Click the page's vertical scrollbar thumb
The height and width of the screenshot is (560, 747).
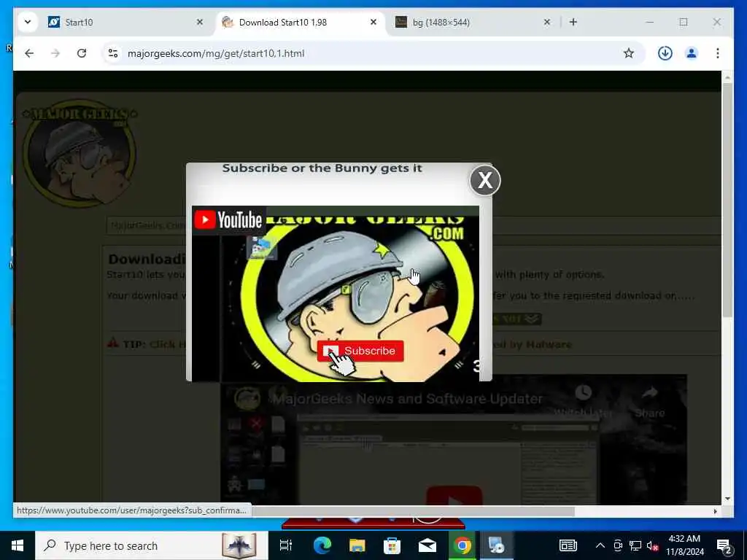(727, 200)
